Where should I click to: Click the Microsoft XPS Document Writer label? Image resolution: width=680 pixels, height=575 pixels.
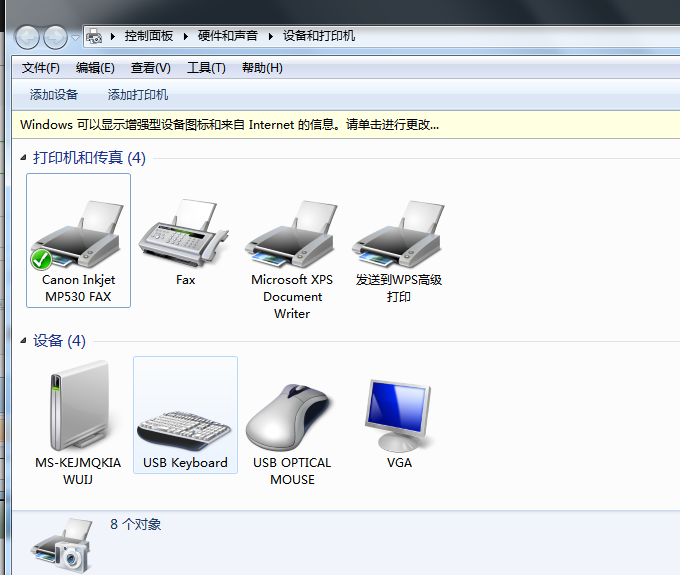pyautogui.click(x=292, y=297)
